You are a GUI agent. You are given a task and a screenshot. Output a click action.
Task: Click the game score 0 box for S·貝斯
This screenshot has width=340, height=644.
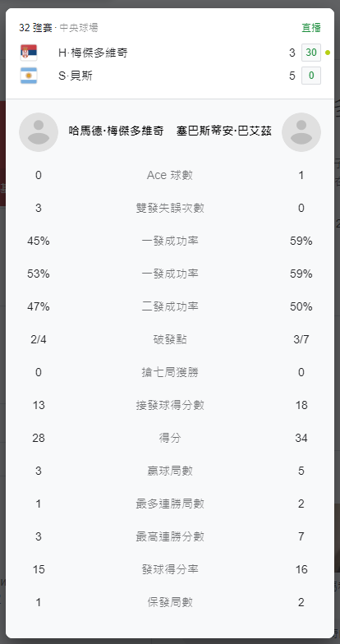point(311,76)
